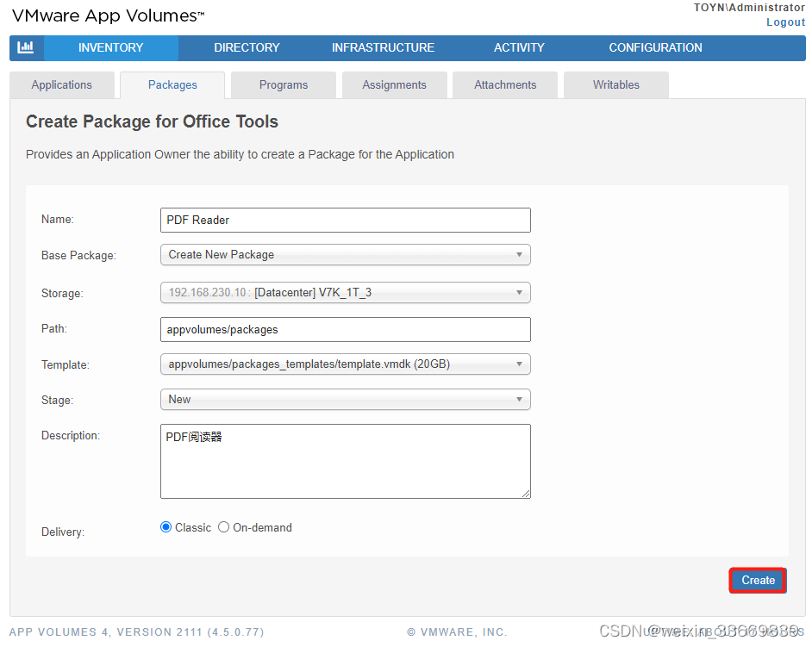Open the CONFIGURATION menu
The image size is (812, 647).
[x=655, y=47]
